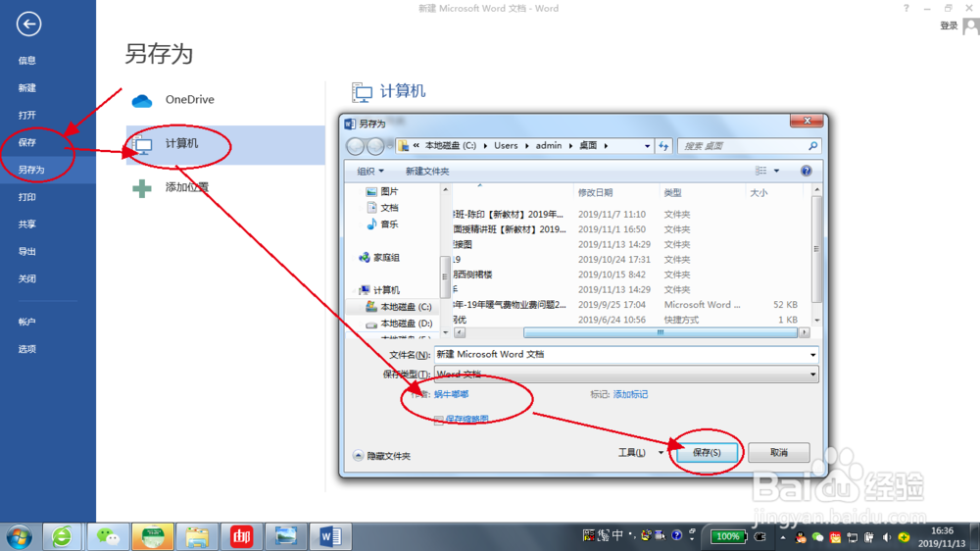Expand the arrow after 桌面 in address path
980x551 pixels.
tap(606, 146)
